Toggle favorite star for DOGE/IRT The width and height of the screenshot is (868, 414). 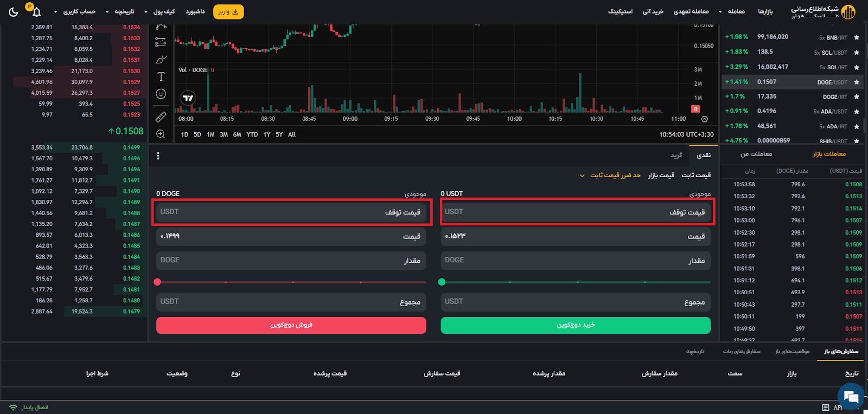(857, 97)
